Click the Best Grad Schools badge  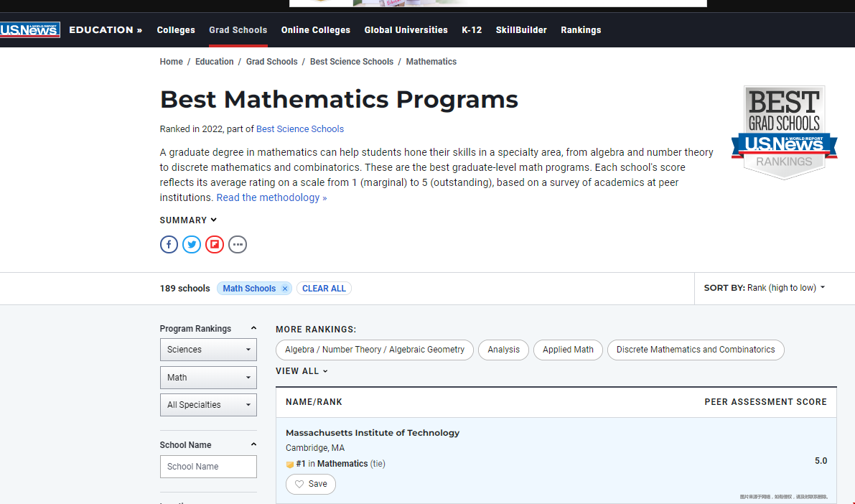(784, 133)
